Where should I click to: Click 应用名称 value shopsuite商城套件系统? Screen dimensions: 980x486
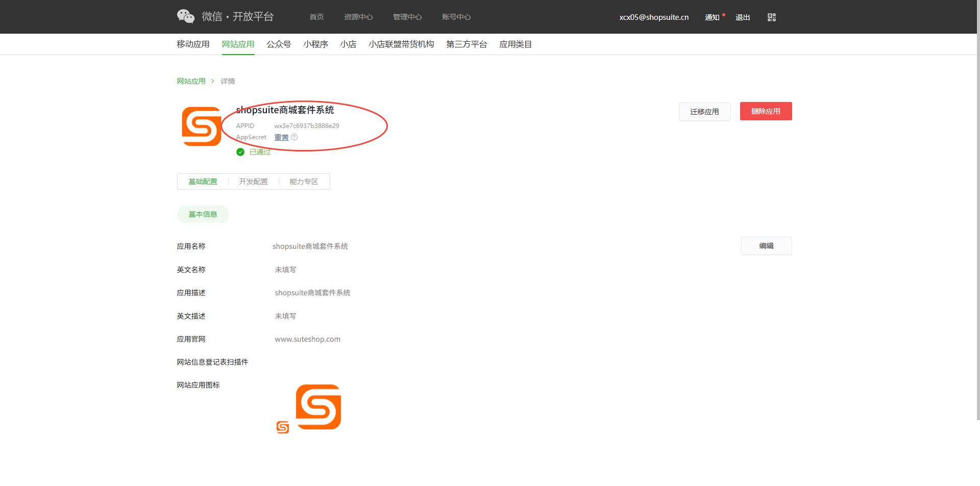(310, 246)
